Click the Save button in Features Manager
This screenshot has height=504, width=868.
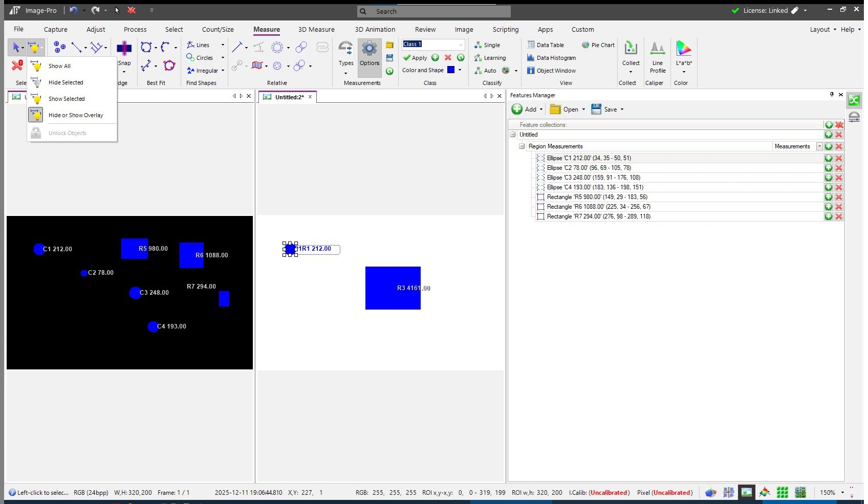pyautogui.click(x=604, y=109)
